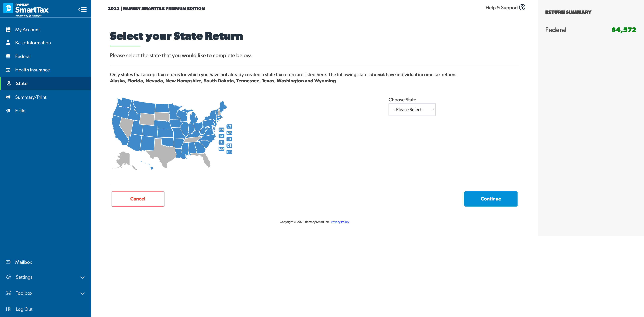Click the Continue button

(491, 199)
